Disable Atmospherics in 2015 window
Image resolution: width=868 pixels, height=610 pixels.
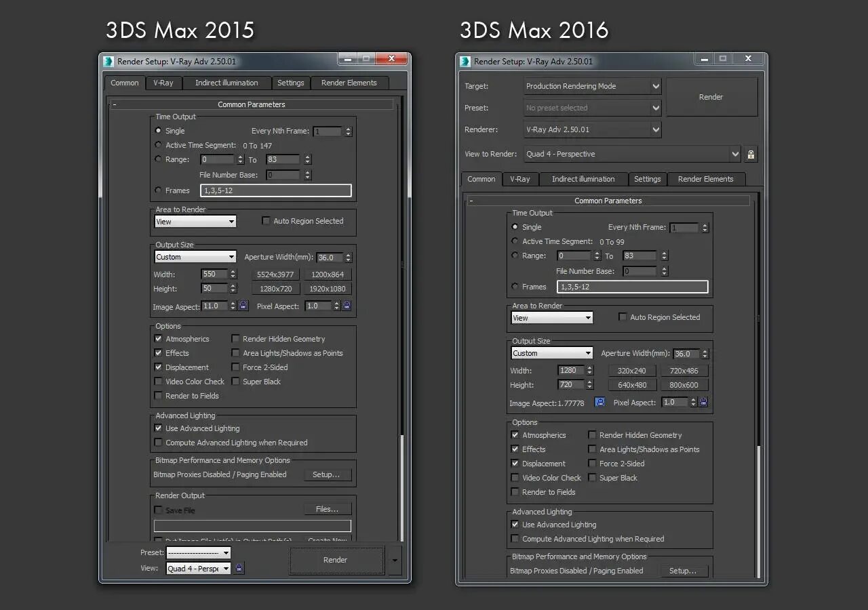(x=159, y=339)
